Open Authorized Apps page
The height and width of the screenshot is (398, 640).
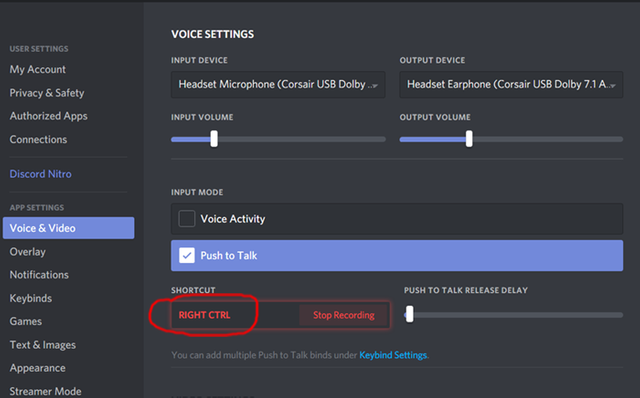(x=49, y=116)
